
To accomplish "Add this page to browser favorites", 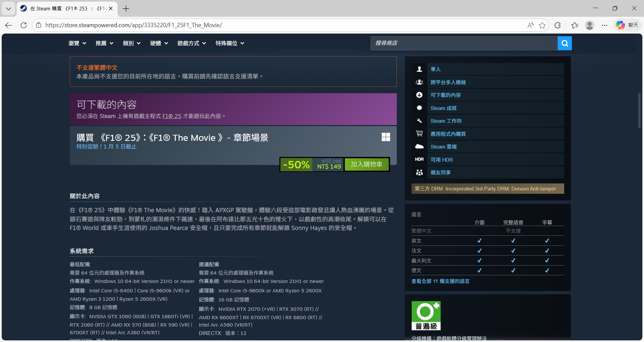I will click(x=542, y=25).
